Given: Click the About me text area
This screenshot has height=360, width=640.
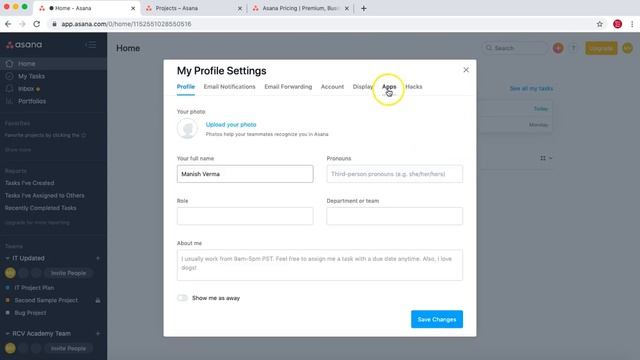Looking at the screenshot, I should (x=320, y=265).
